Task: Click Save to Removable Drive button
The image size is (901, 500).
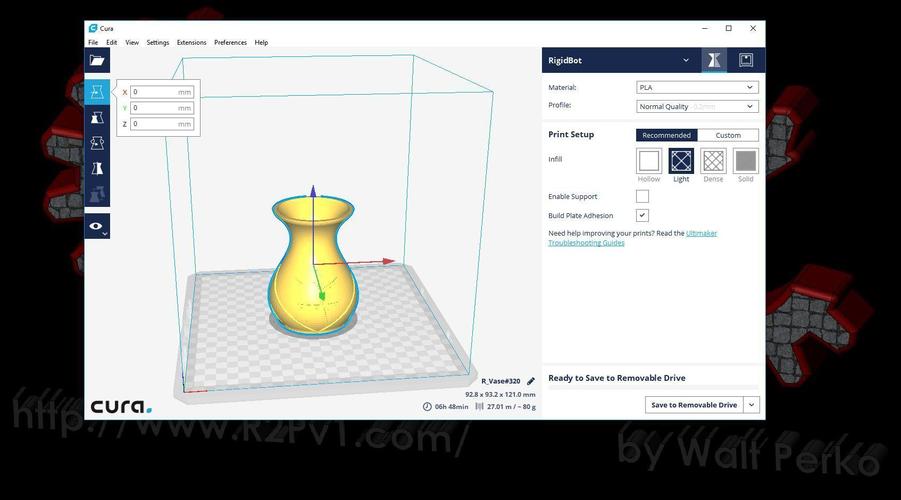Action: 694,405
